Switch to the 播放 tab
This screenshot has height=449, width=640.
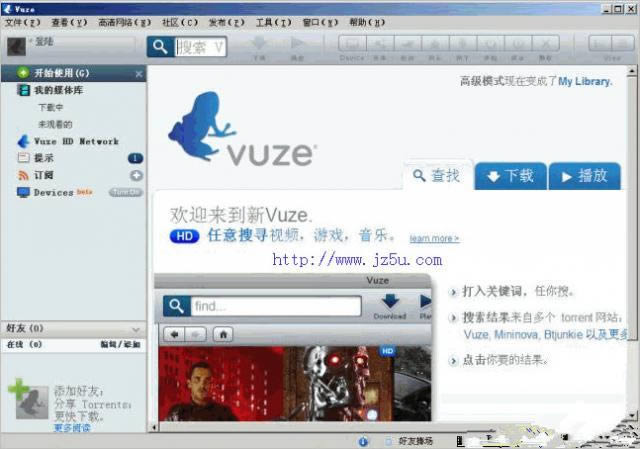coord(585,176)
